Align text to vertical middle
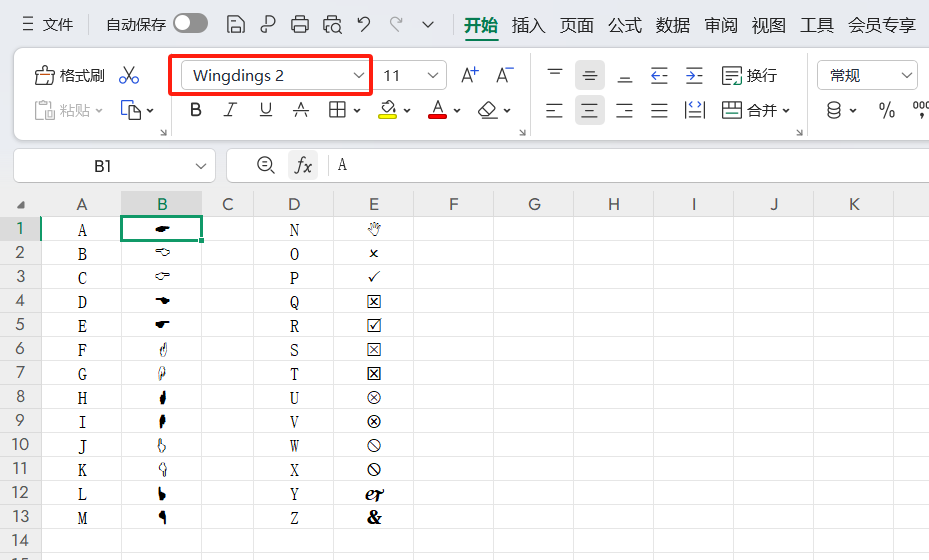This screenshot has height=560, width=929. point(590,75)
